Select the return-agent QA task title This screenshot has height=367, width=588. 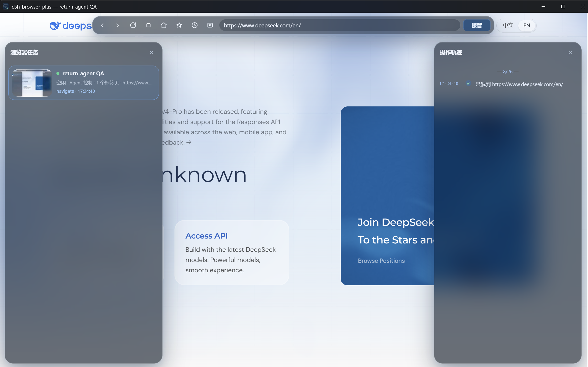tap(83, 73)
